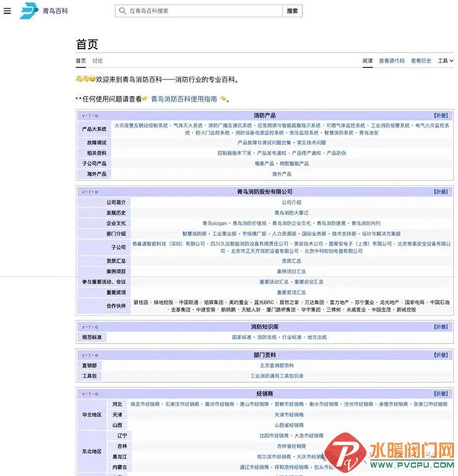Viewport: 458px width, 476px height.
Task: Collapse the 经销商 section
Action: (441, 393)
